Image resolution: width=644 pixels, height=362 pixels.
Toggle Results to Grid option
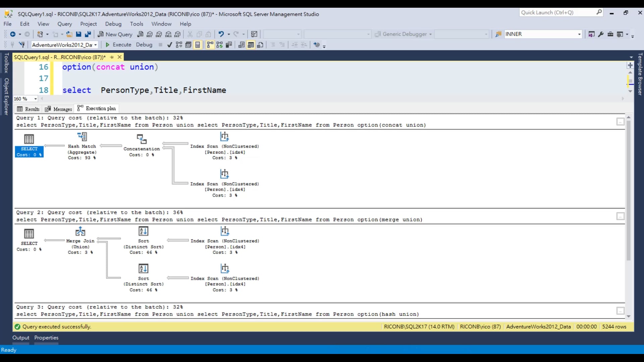(x=251, y=45)
